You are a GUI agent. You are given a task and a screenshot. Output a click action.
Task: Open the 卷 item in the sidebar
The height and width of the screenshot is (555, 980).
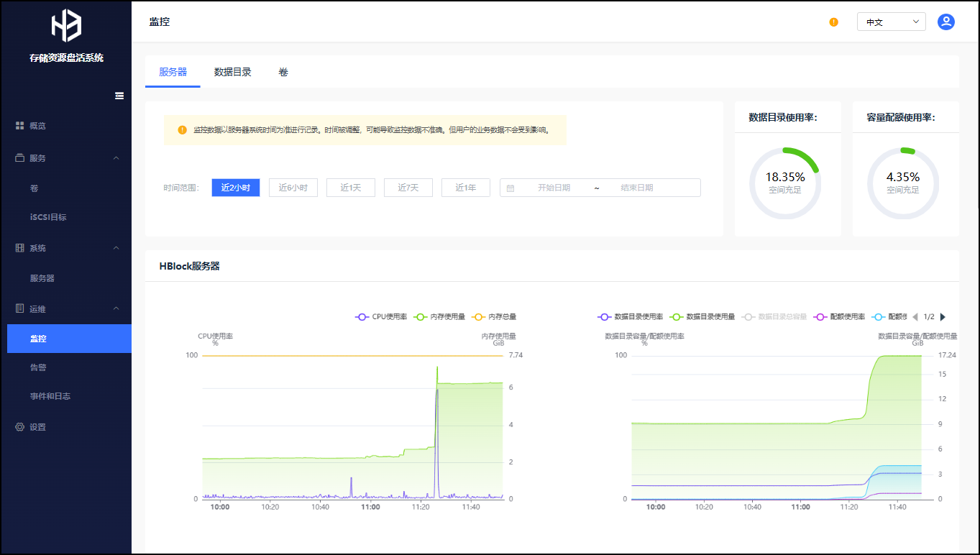click(x=34, y=188)
